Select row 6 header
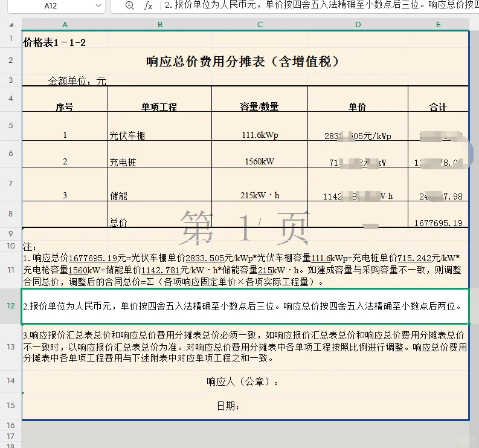This screenshot has width=479, height=448. (x=11, y=154)
